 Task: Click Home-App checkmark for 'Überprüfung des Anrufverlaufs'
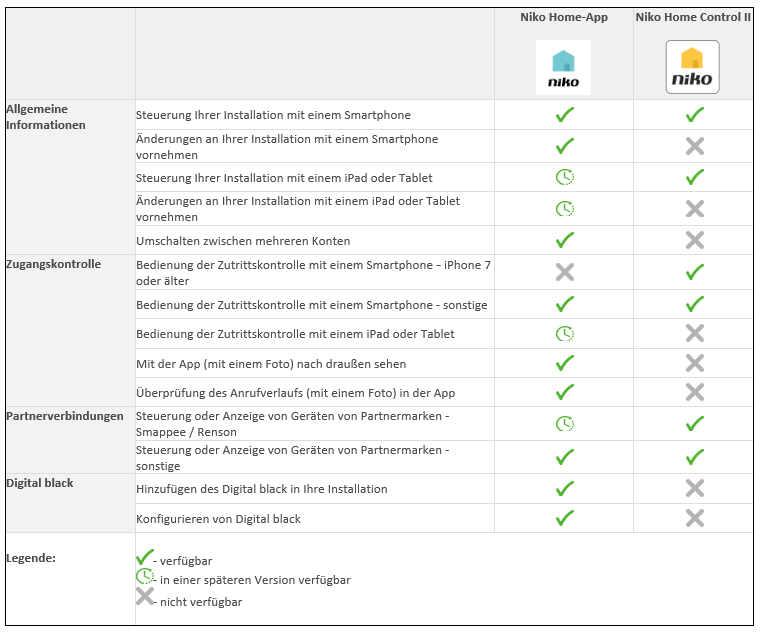565,392
